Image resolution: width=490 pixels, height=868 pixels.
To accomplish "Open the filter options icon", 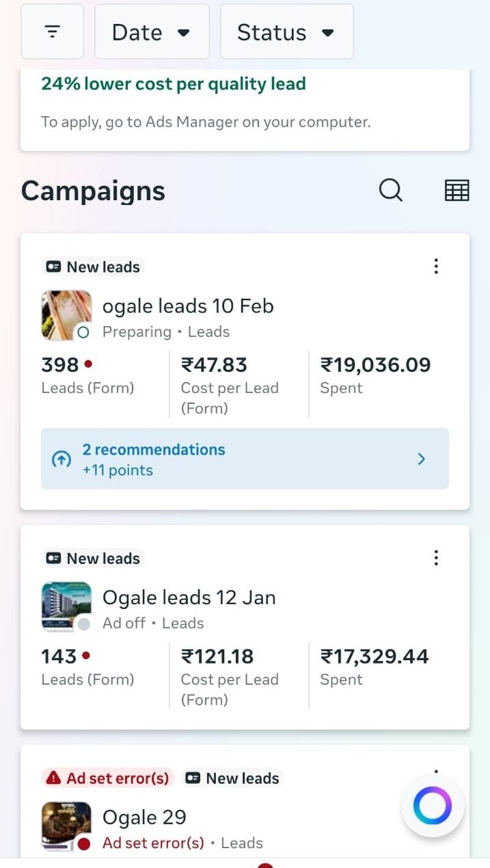I will click(53, 31).
